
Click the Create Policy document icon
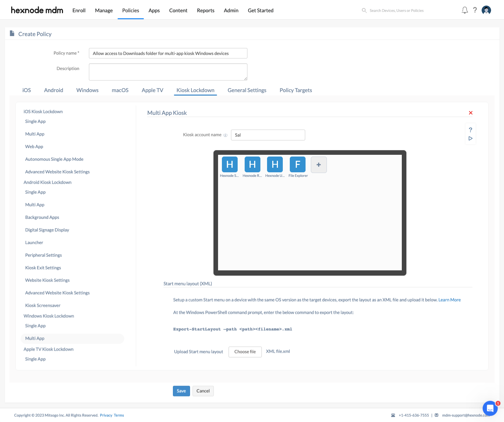(x=12, y=34)
